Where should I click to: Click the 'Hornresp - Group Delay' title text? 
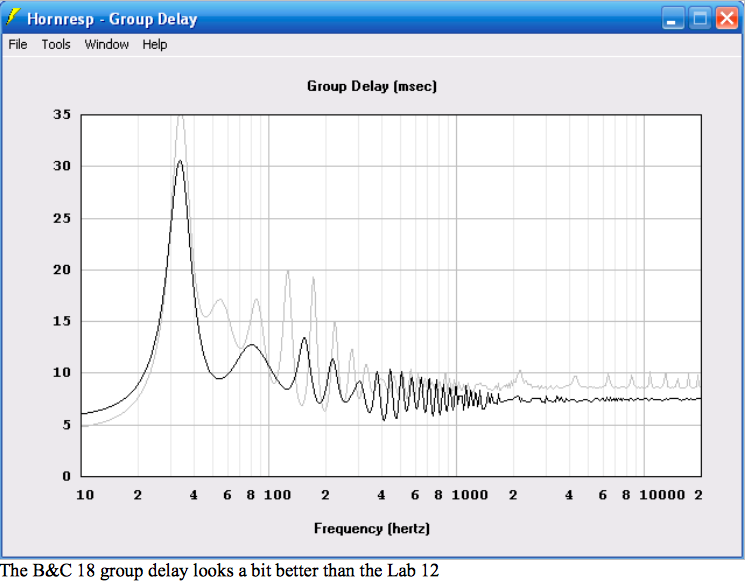pos(112,19)
